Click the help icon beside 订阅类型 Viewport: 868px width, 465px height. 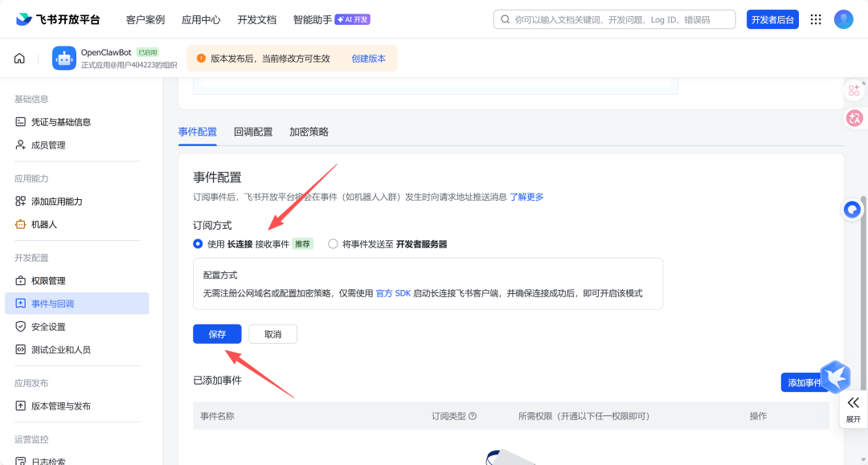coord(473,416)
